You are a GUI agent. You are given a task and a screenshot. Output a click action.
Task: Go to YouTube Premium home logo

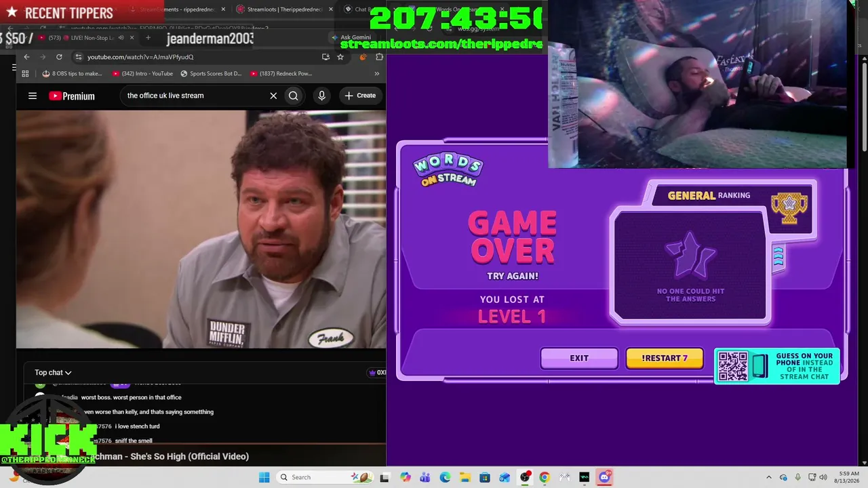tap(72, 96)
